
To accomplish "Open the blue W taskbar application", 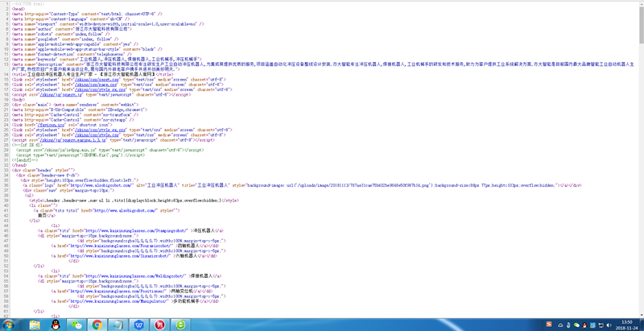I will click(x=139, y=324).
